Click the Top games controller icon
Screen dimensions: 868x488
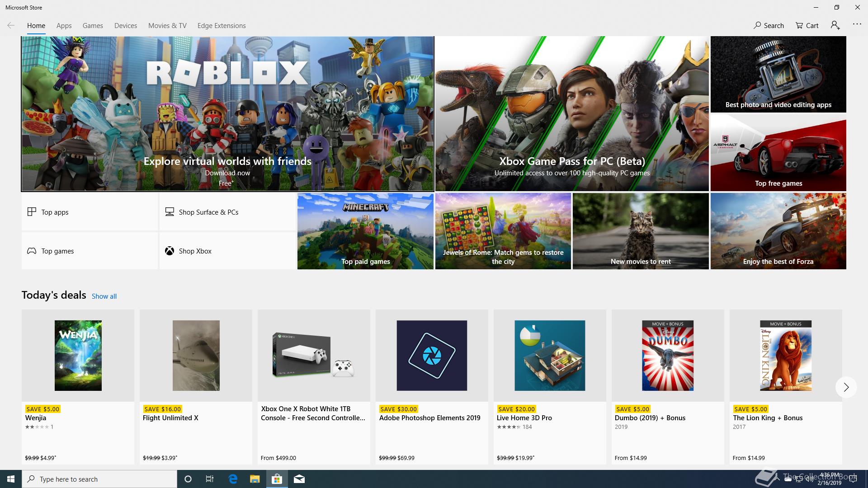click(32, 251)
